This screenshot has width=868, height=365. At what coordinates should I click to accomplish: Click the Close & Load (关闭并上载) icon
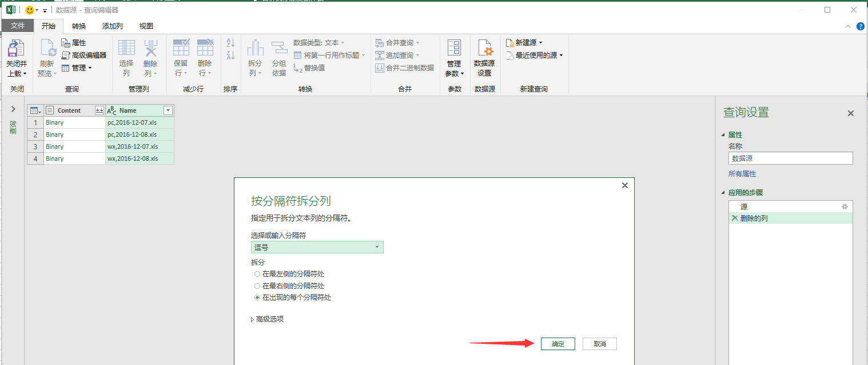click(x=16, y=49)
